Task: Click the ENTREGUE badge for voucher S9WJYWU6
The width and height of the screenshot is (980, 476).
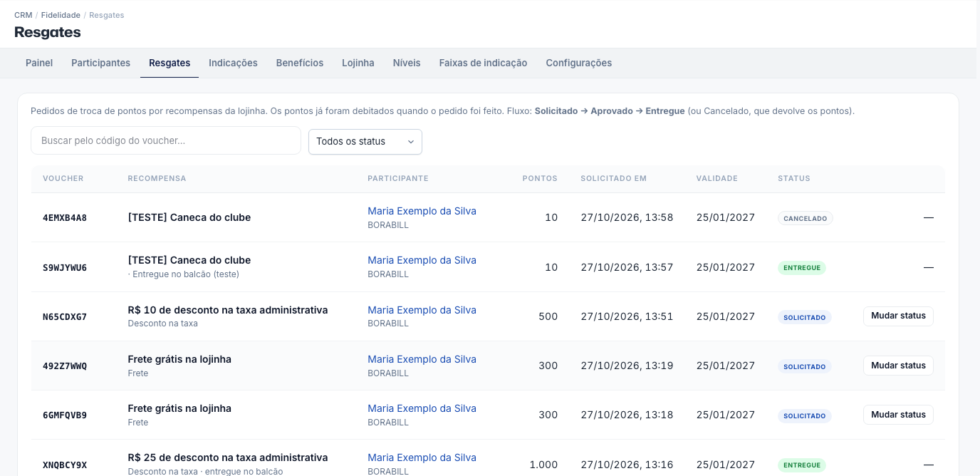Action: pos(802,268)
